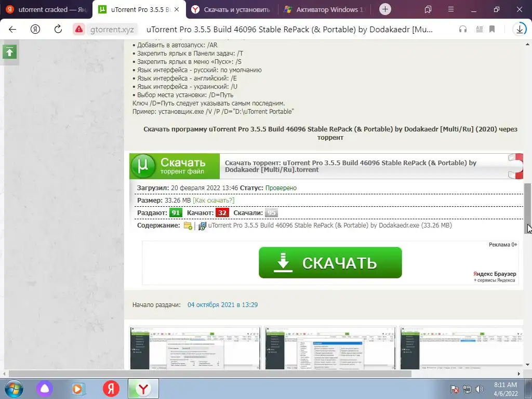Open the new tab plus button

click(385, 9)
